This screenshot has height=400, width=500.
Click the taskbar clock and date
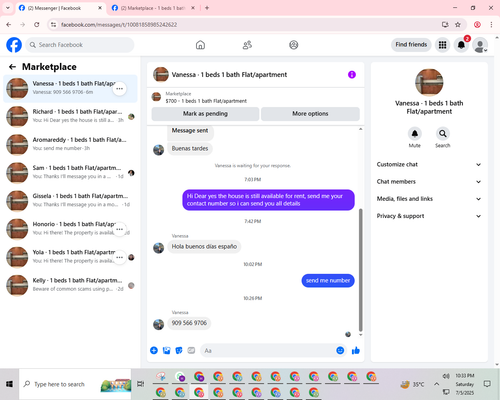tap(465, 384)
